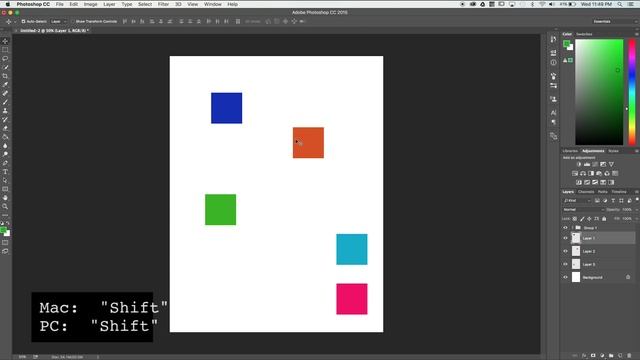Select the Lasso tool
The height and width of the screenshot is (360, 640).
[5, 58]
